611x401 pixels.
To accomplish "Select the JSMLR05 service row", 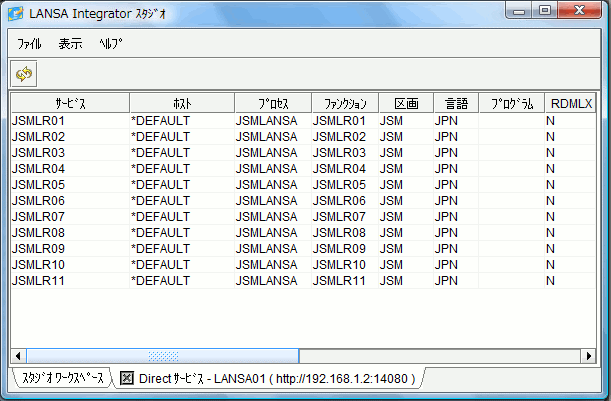I will coord(303,185).
